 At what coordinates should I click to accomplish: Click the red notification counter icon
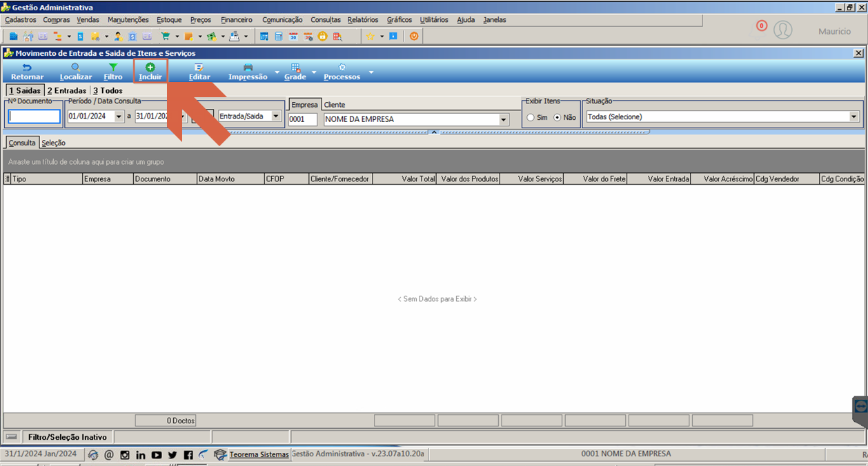(x=762, y=26)
